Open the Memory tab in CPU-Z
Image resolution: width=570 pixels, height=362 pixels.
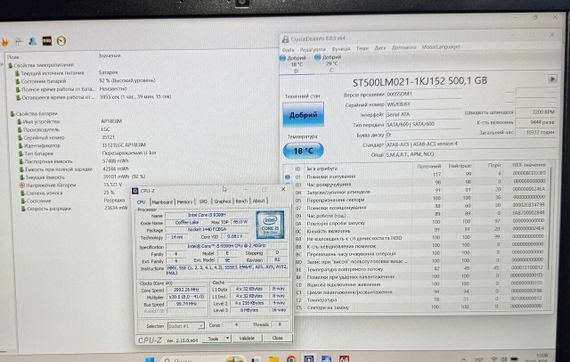tap(185, 202)
